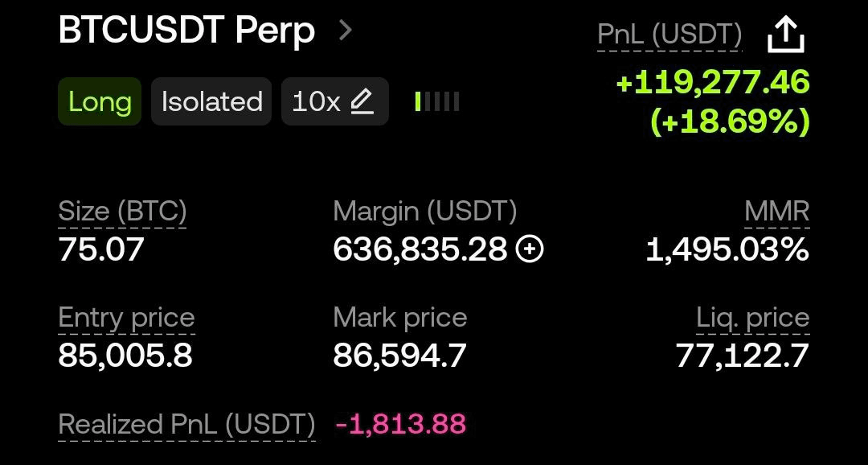This screenshot has height=465, width=868.
Task: Toggle the Long position direction tag
Action: 99,101
